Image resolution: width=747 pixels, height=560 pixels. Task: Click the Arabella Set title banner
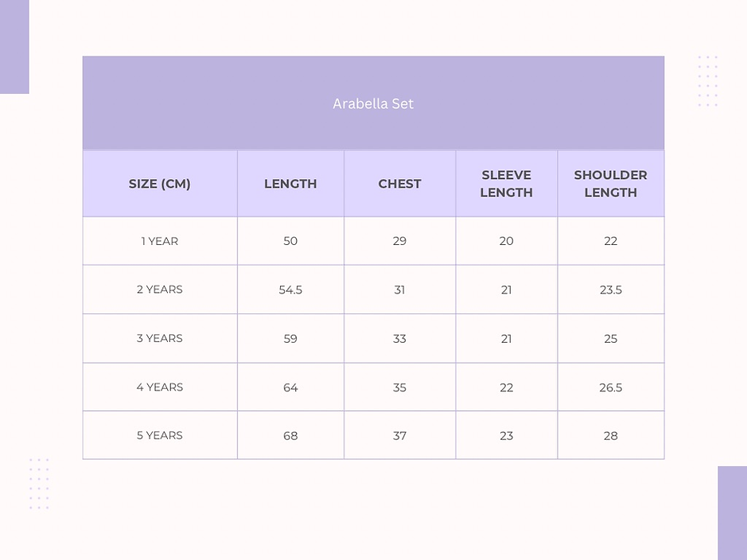pos(374,103)
